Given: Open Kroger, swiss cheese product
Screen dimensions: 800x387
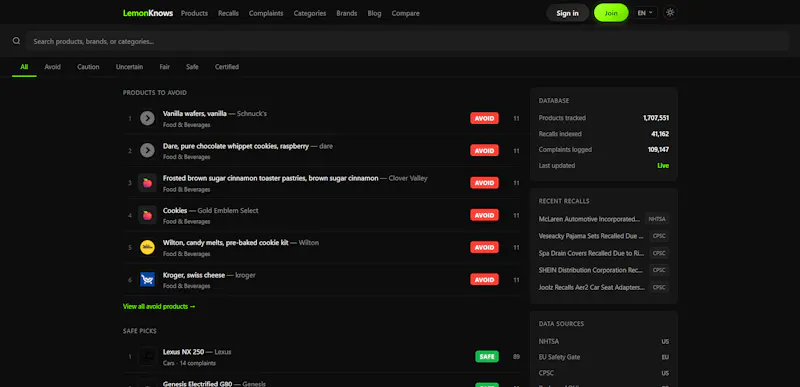Looking at the screenshot, I should coord(194,275).
